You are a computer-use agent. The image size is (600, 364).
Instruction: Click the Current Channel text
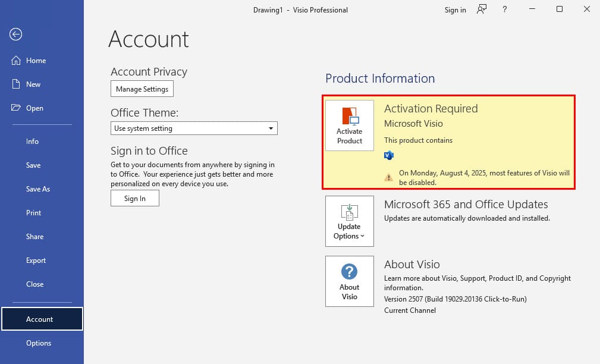tap(410, 310)
